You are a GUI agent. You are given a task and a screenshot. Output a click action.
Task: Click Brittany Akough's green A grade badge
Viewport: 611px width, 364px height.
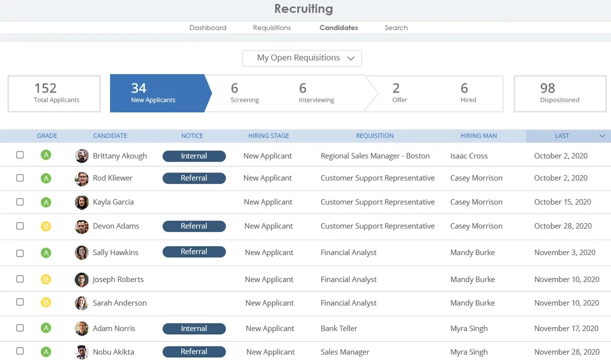(46, 155)
